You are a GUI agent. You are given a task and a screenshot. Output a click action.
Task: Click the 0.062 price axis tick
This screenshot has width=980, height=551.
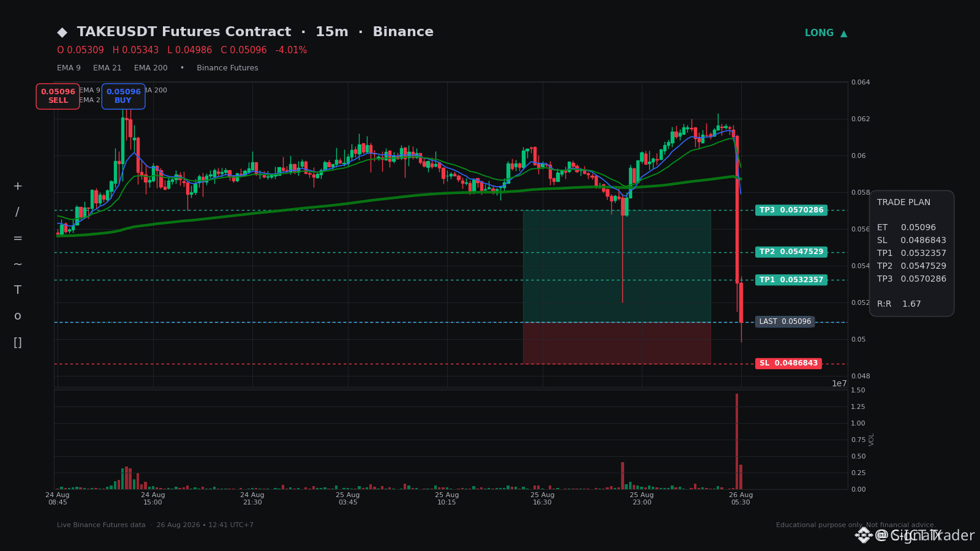861,119
